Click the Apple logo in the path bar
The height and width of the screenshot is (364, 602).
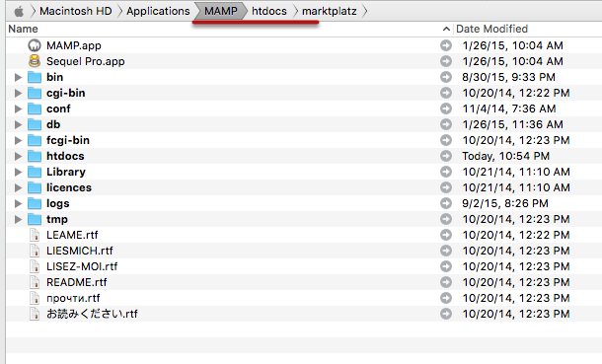[x=19, y=12]
